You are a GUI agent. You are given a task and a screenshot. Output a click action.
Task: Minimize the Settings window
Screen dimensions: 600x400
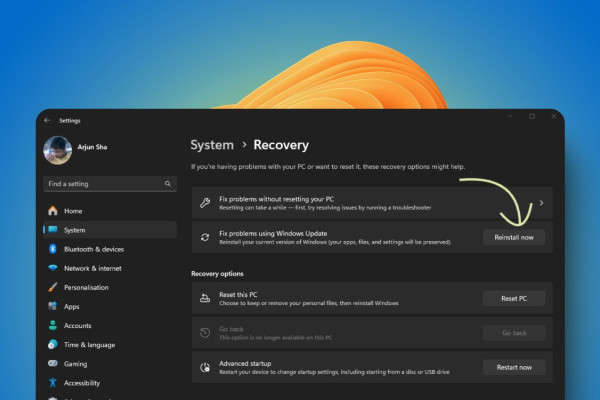click(510, 116)
